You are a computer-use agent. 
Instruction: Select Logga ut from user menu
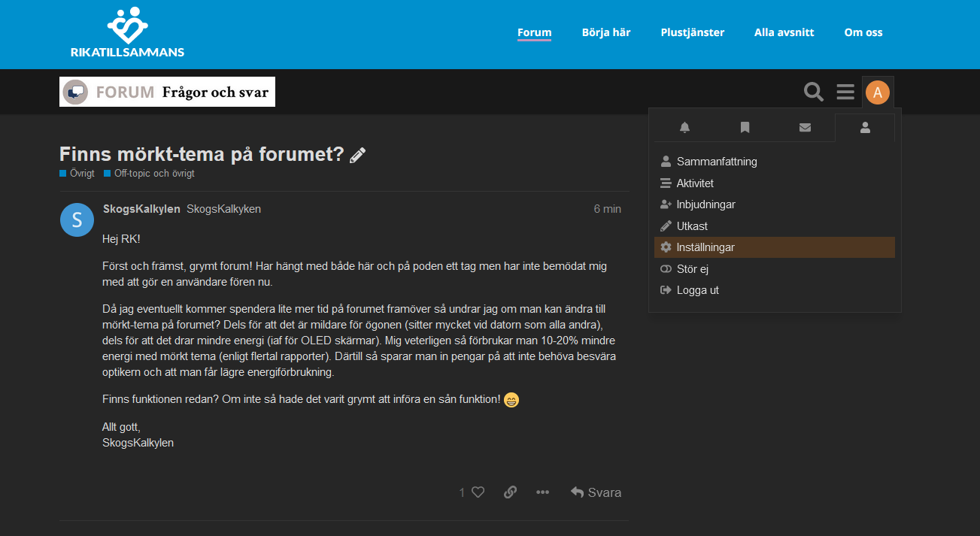coord(697,290)
